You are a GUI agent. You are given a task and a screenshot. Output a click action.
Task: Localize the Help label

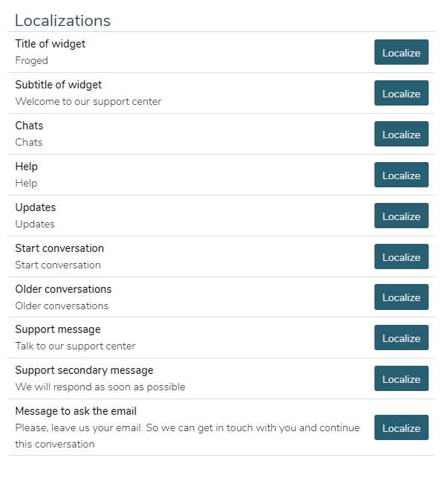[401, 175]
